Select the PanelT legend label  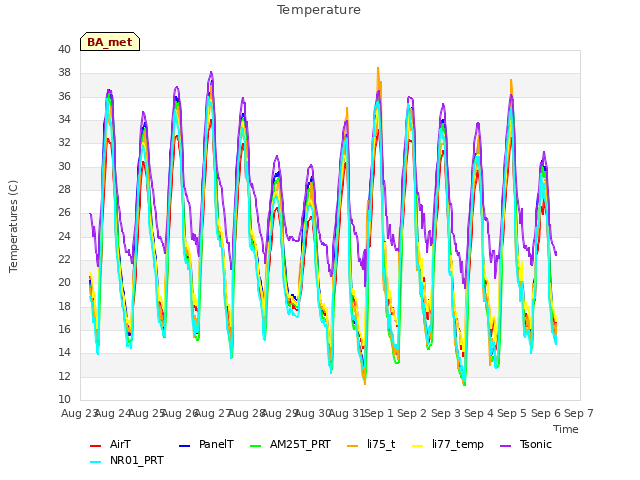tap(216, 444)
